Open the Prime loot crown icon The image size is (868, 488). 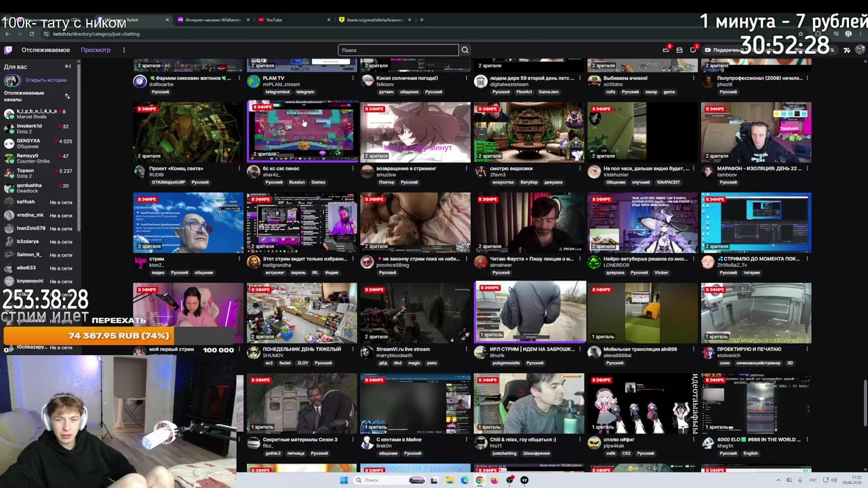(x=666, y=50)
